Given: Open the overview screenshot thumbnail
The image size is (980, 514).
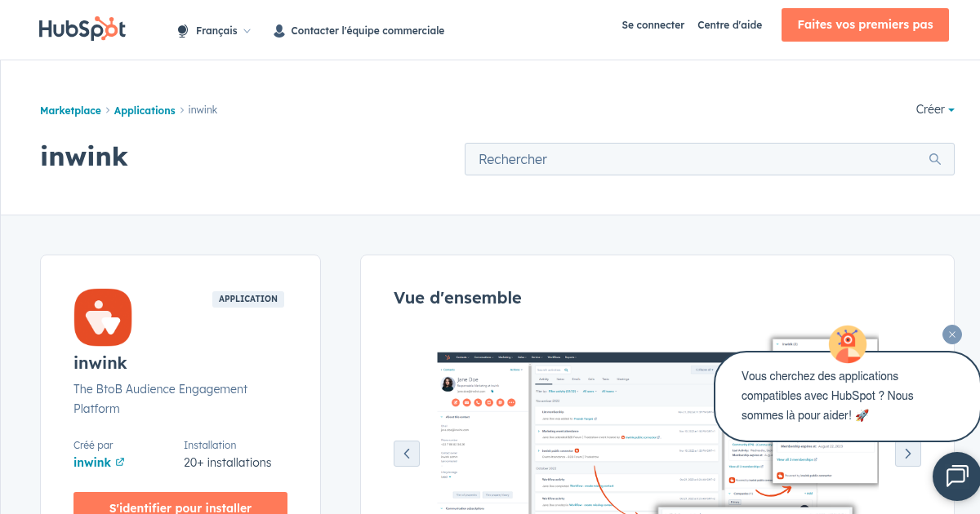Looking at the screenshot, I should tap(657, 424).
